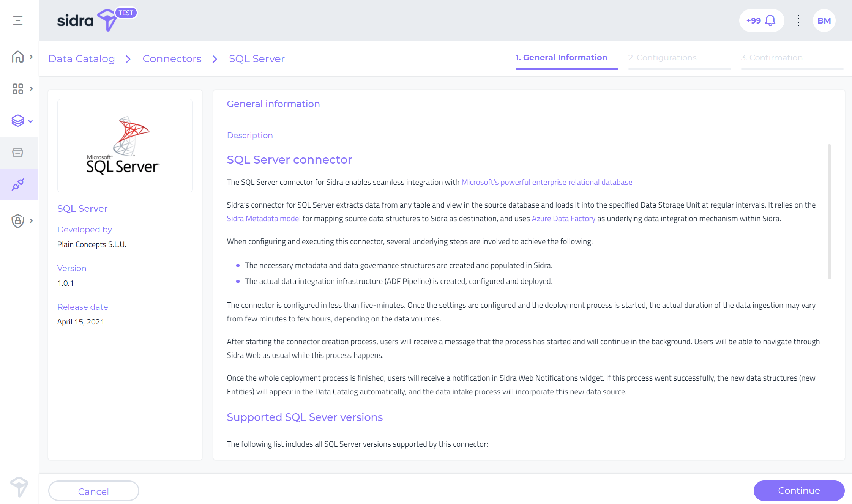Expand the dashboard grid menu chevron
The height and width of the screenshot is (504, 852).
(31, 89)
